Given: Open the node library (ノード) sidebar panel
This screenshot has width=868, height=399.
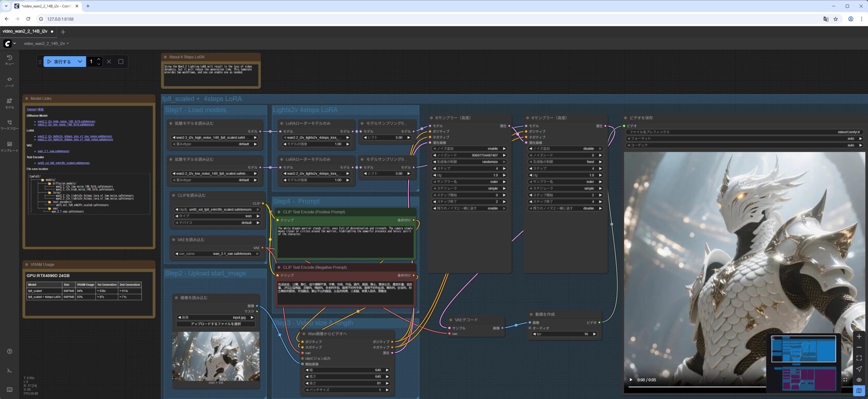Looking at the screenshot, I should coord(9,82).
